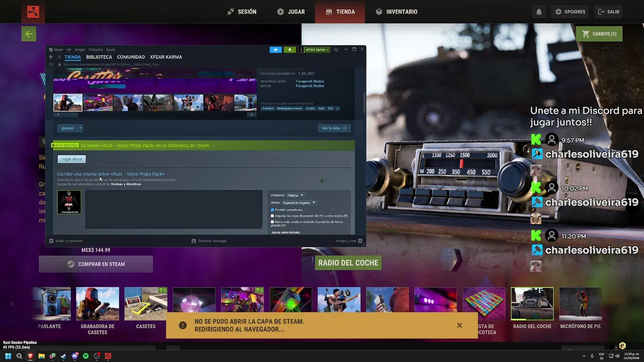
Task: Open the Carrito (1) shopping cart
Action: point(599,34)
